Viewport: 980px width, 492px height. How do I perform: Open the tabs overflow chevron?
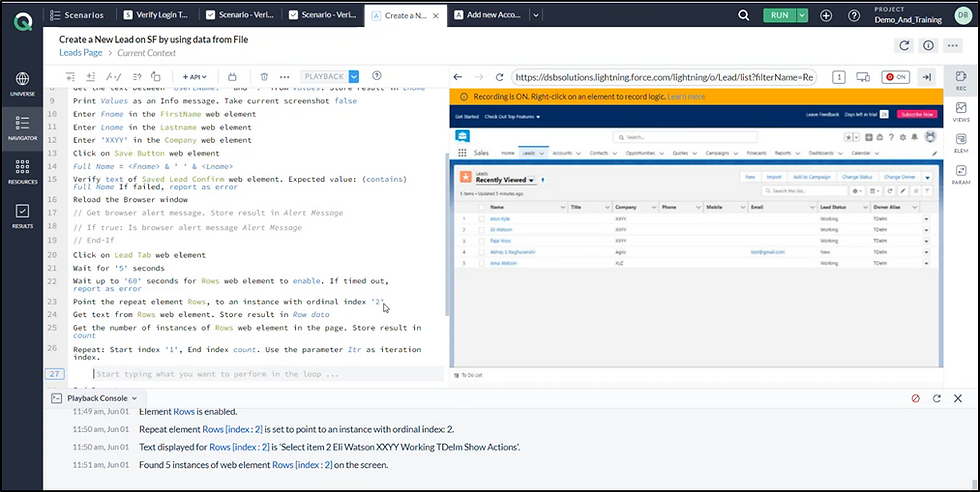pyautogui.click(x=536, y=15)
